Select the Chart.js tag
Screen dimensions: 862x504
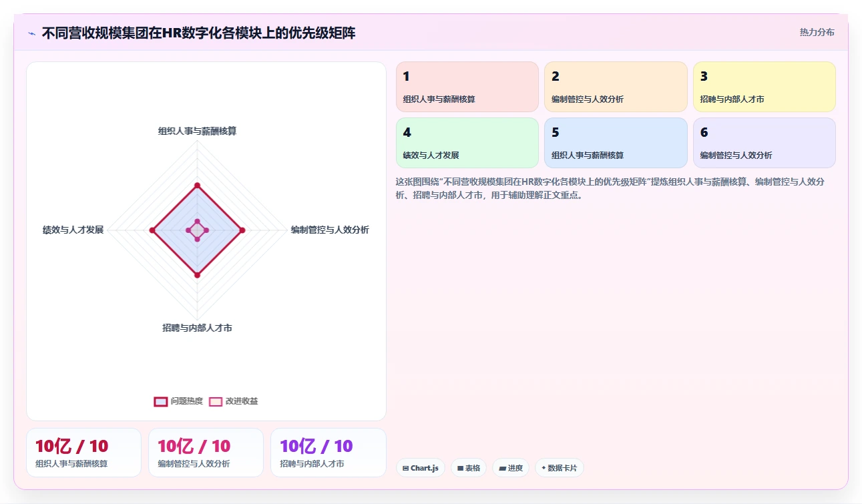pos(421,468)
